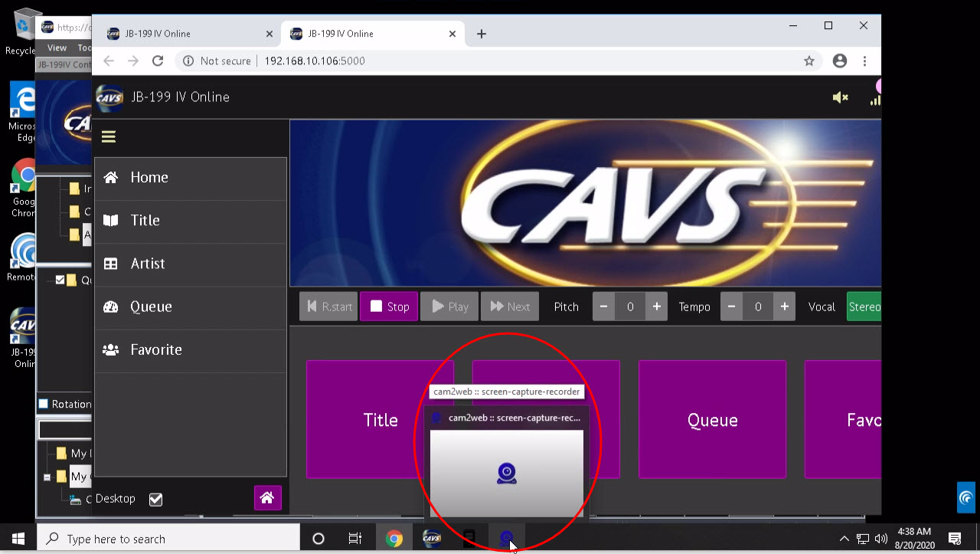Bookmark this page with star icon

(x=808, y=61)
